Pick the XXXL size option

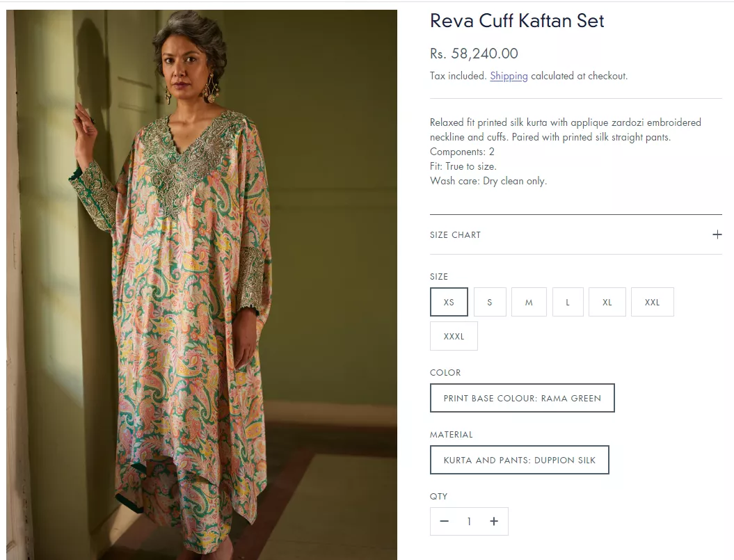click(x=454, y=336)
